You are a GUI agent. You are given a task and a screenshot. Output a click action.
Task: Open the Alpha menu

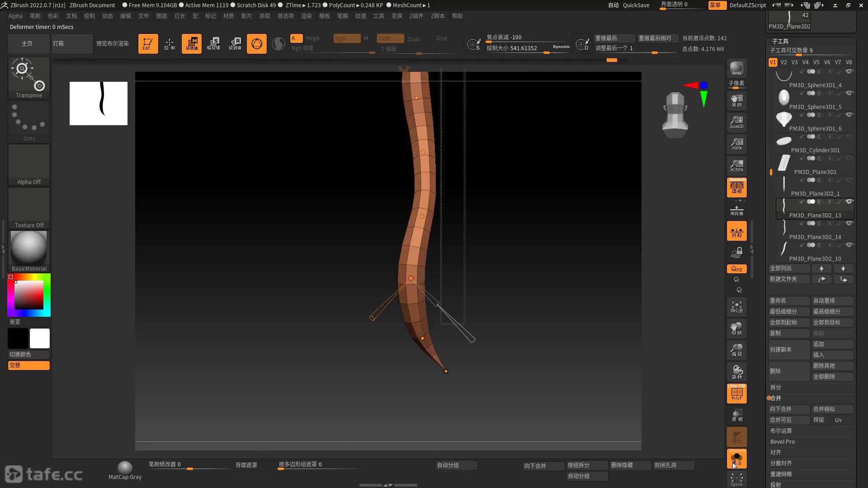(15, 16)
